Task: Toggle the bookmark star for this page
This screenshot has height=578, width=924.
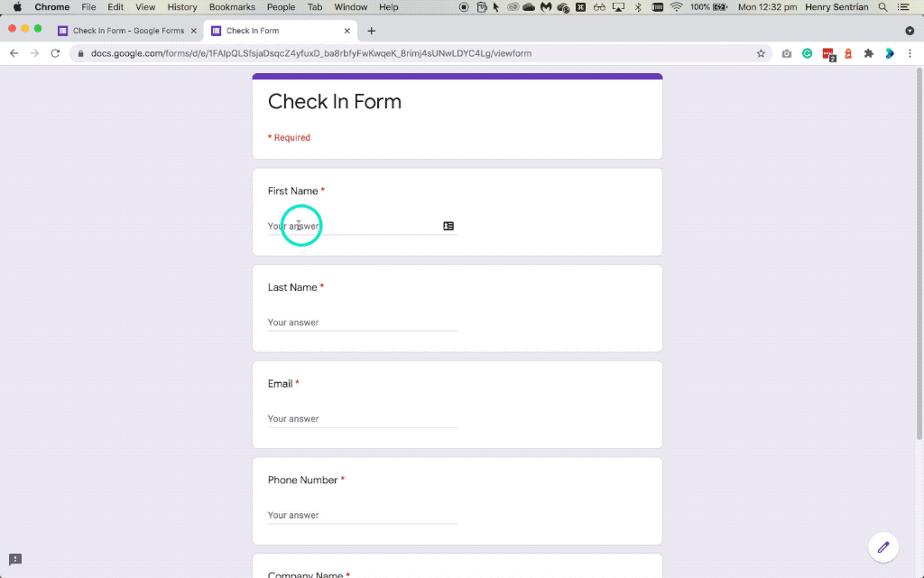Action: tap(761, 53)
